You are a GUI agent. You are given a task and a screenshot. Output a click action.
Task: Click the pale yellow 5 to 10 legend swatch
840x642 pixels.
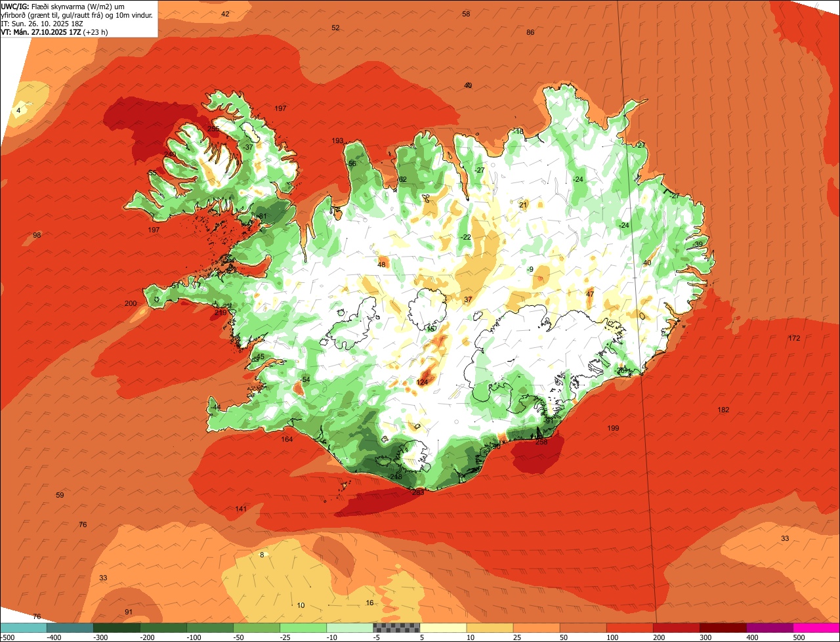tap(443, 628)
